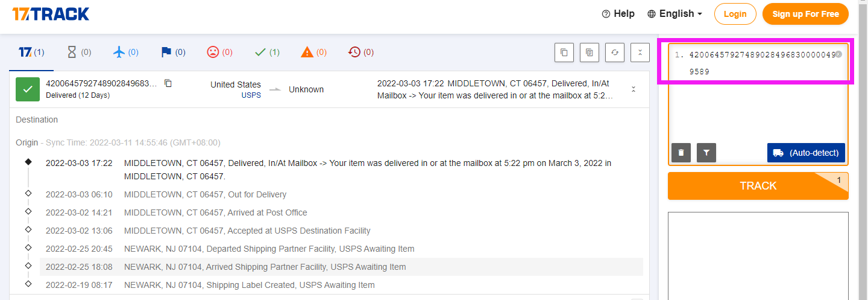
Task: Click the 17TRACK logo
Action: point(51,13)
